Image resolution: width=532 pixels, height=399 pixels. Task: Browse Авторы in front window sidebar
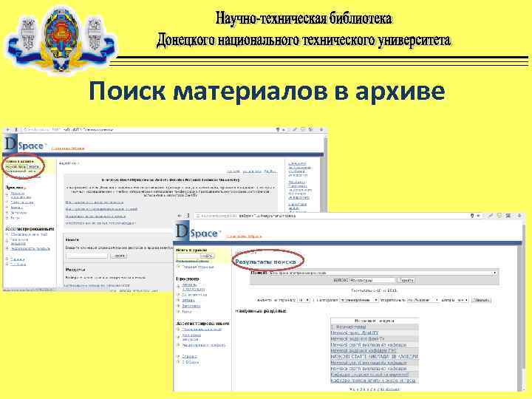point(188,300)
